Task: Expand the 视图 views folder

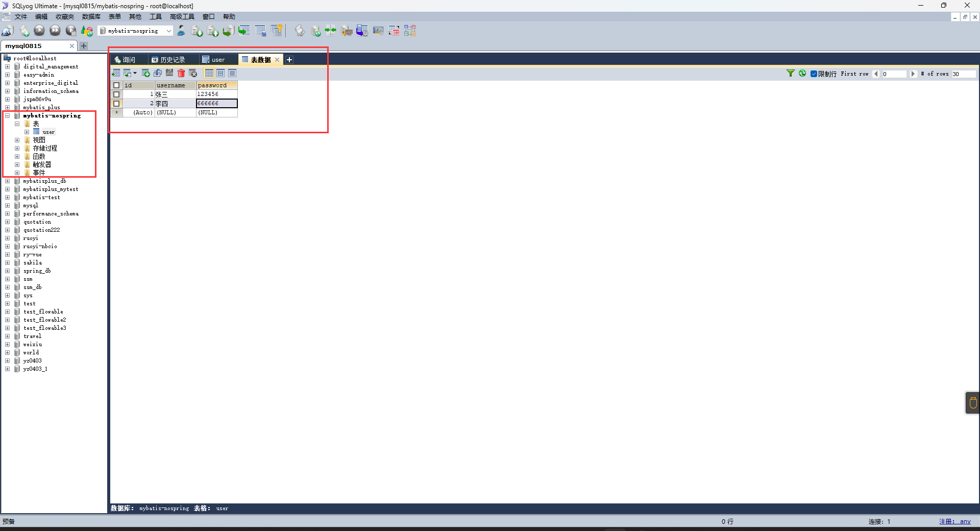Action: click(x=17, y=140)
